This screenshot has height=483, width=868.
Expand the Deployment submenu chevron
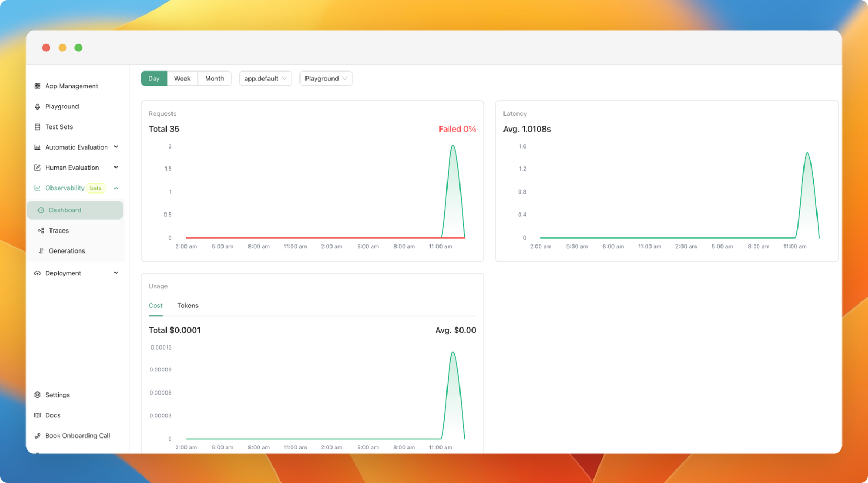click(x=116, y=273)
